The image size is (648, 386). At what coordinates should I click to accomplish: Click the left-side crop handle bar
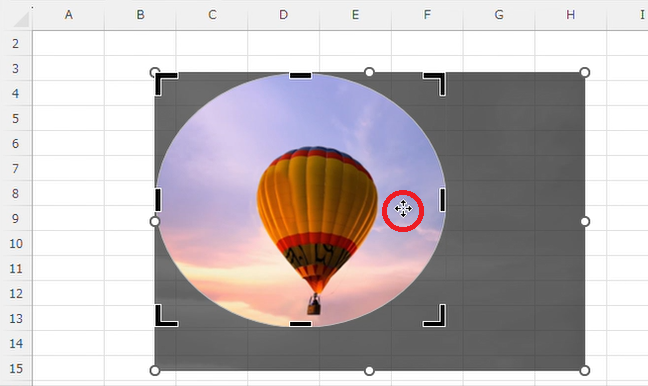pos(158,200)
